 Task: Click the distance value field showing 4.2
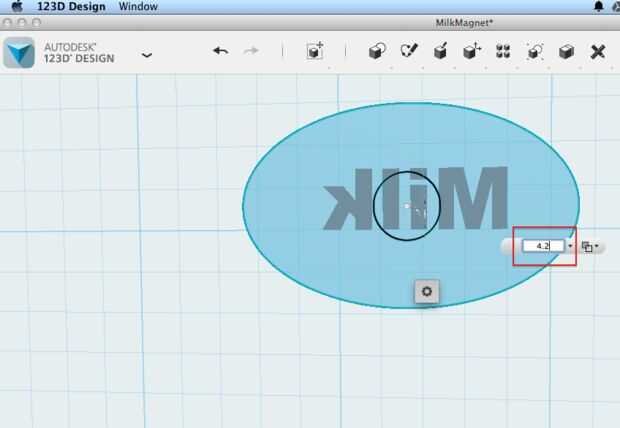click(544, 246)
